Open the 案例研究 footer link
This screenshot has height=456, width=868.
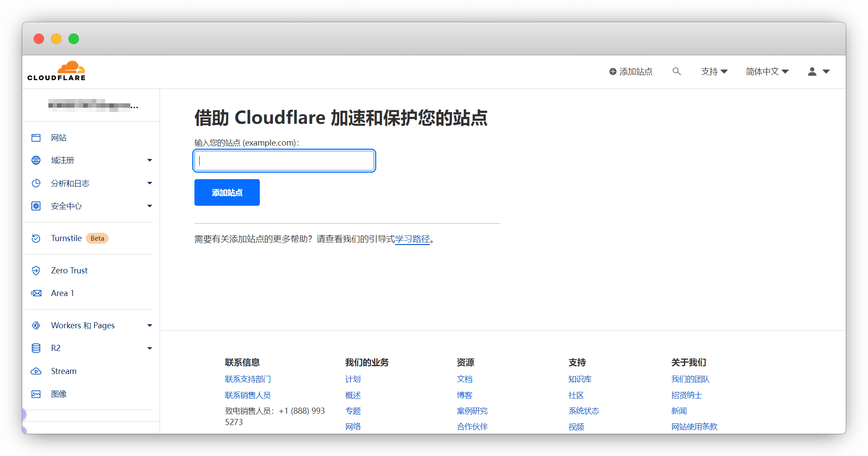pyautogui.click(x=472, y=411)
